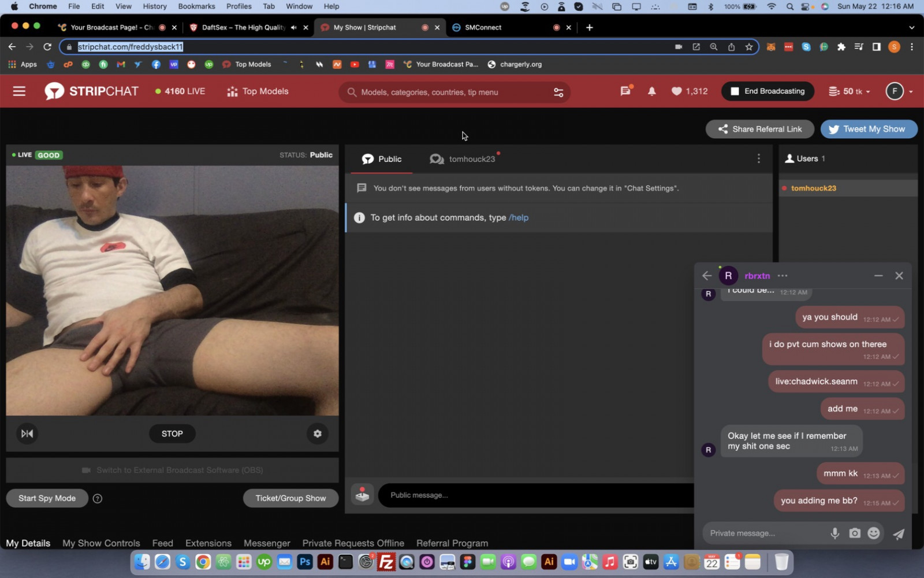
Task: Click the emoji picker in private chat
Action: tap(874, 533)
